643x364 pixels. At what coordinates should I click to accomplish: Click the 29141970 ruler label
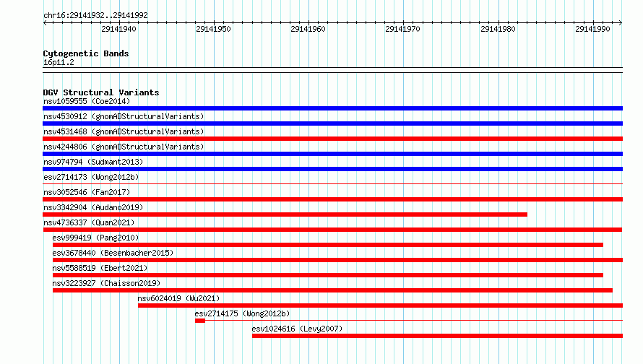pyautogui.click(x=402, y=29)
